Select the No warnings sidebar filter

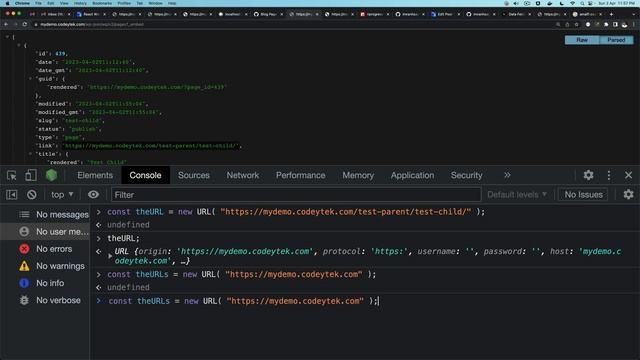[x=45, y=266]
